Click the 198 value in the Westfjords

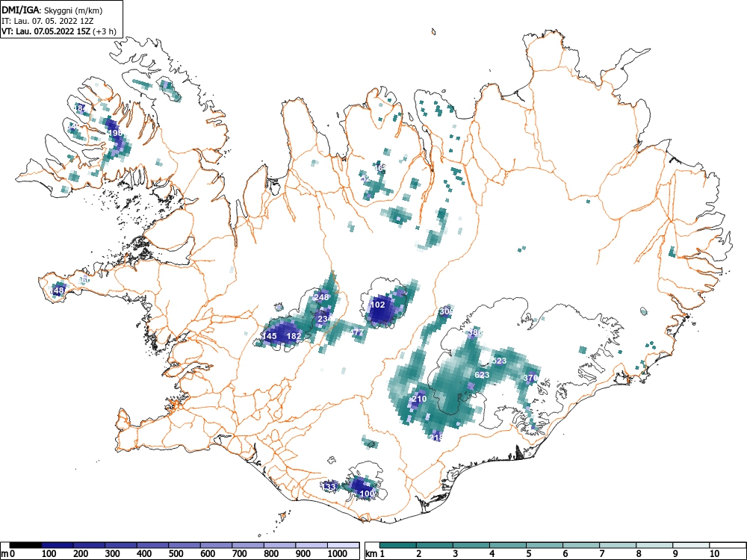116,132
